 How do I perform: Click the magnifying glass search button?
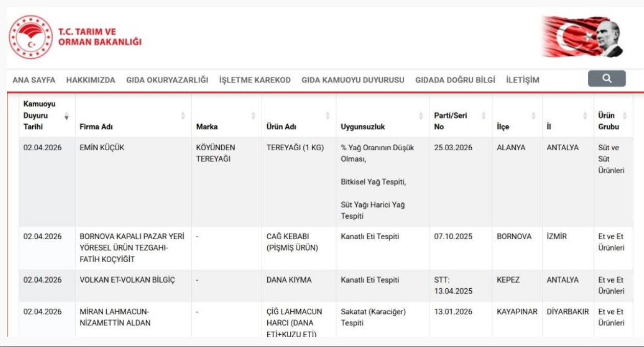607,79
